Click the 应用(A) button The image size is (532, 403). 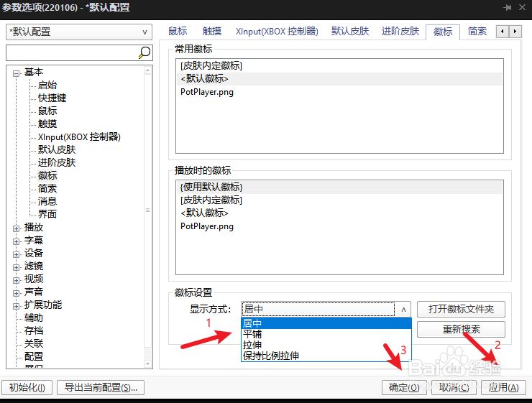(x=503, y=387)
